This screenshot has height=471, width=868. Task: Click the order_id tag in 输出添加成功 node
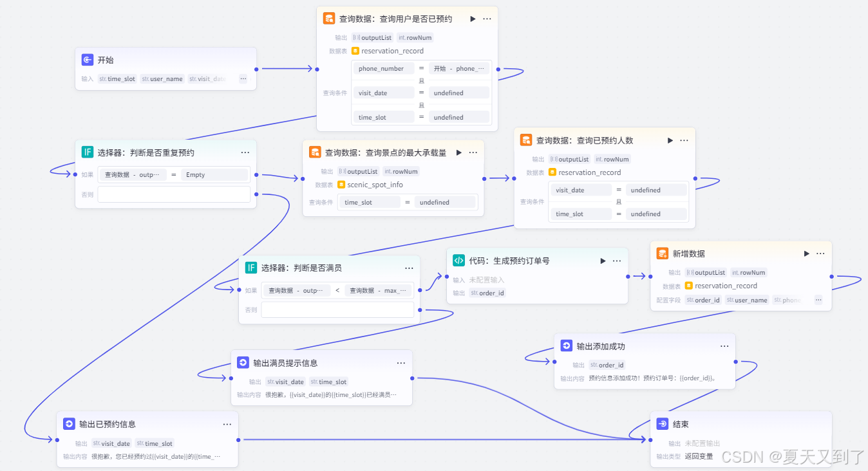tap(607, 365)
